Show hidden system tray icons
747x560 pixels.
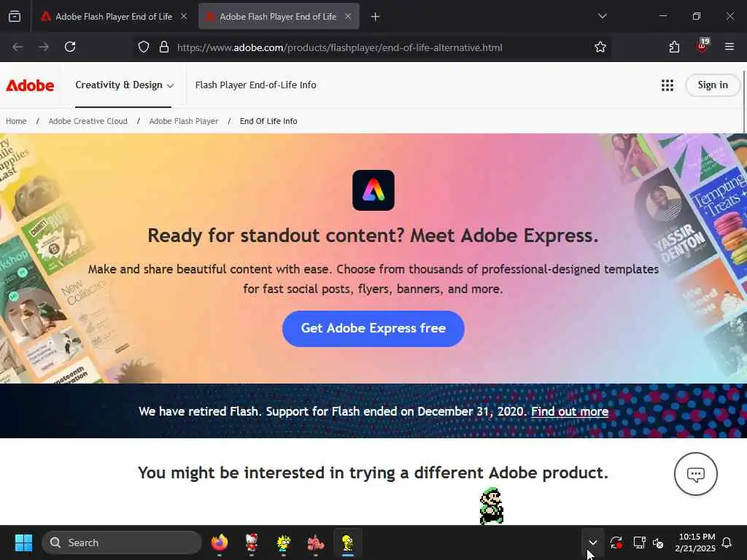pos(592,542)
